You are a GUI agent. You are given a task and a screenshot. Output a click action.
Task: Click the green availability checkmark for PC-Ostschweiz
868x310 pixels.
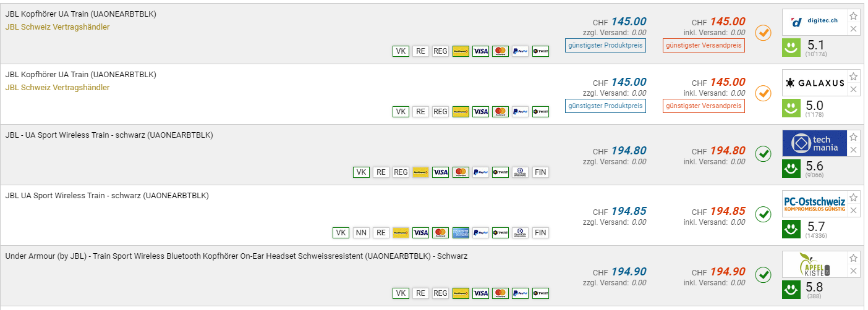[x=764, y=214]
